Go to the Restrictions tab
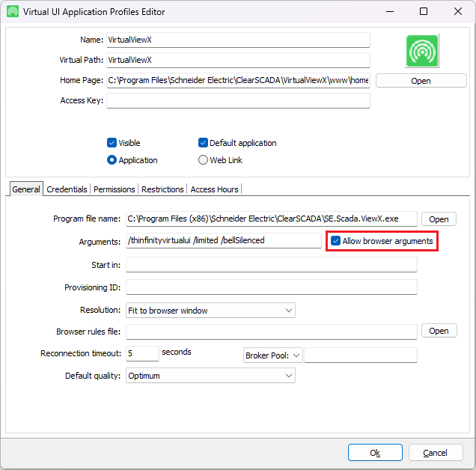Image resolution: width=476 pixels, height=470 pixels. point(162,189)
